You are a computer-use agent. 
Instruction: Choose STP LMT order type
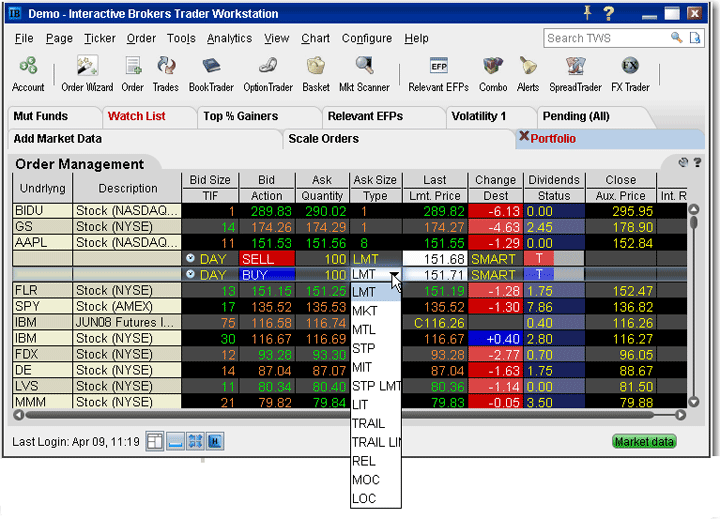pos(376,386)
